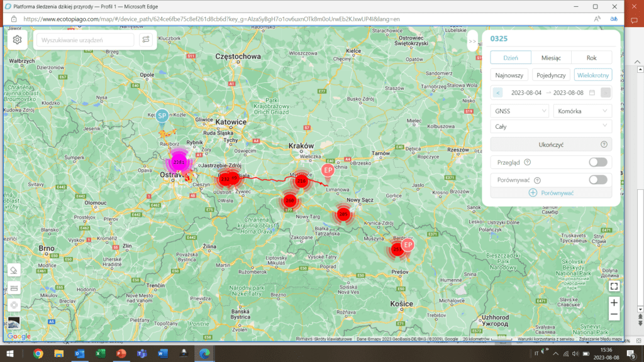Expand the GNSS dropdown
Screen dimensions: 644x362
point(519,111)
